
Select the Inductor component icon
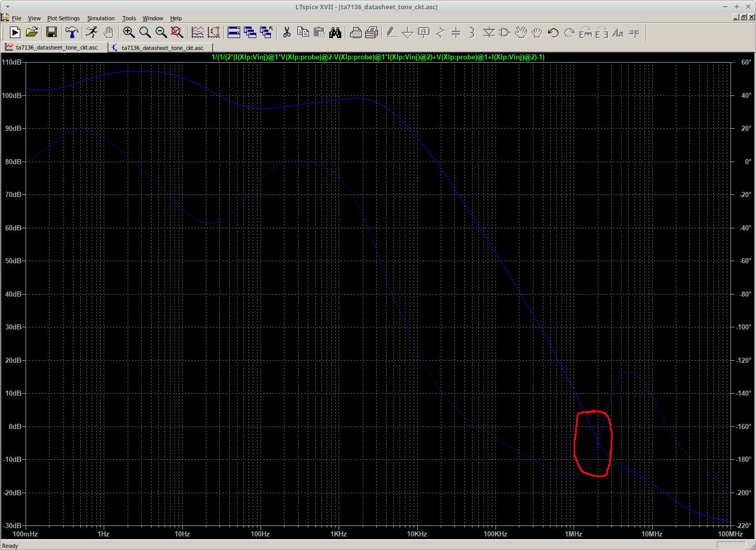point(473,33)
